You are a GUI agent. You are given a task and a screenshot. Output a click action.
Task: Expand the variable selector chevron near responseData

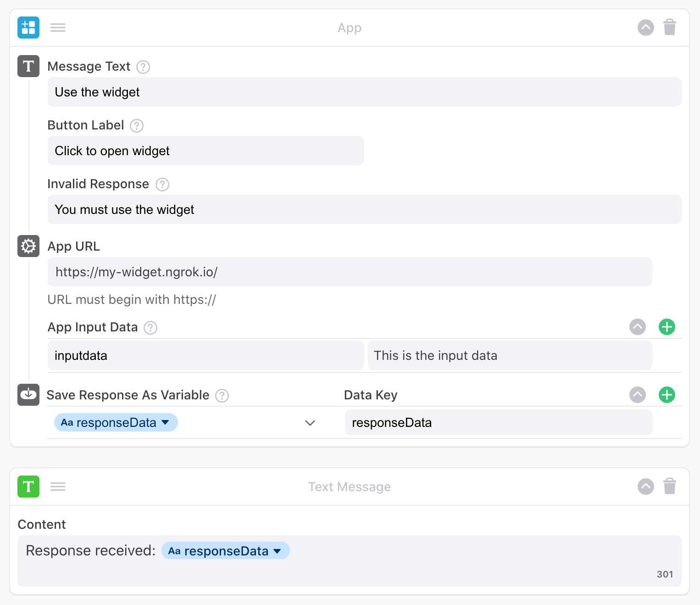(x=310, y=423)
